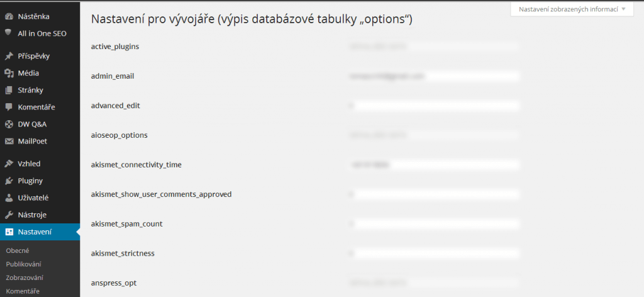Open the Média library icon

click(9, 73)
